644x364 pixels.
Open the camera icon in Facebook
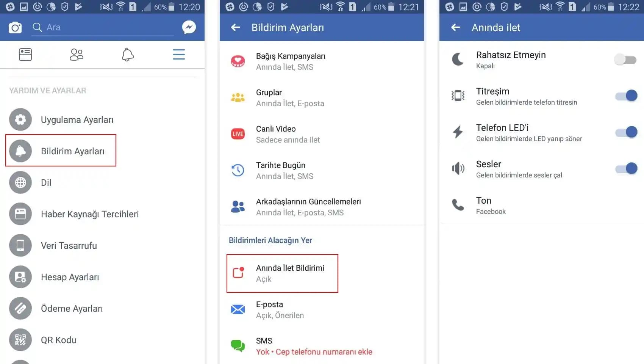tap(15, 27)
